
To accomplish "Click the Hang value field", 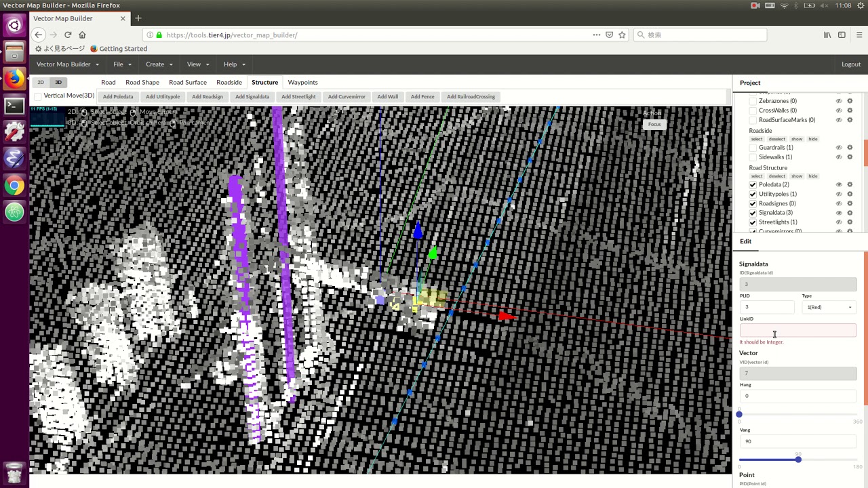I will (798, 396).
